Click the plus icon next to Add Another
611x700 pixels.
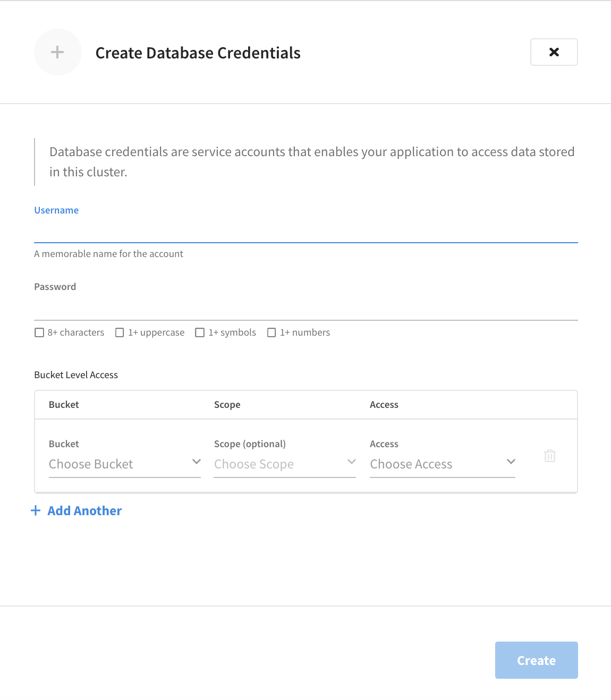(35, 510)
